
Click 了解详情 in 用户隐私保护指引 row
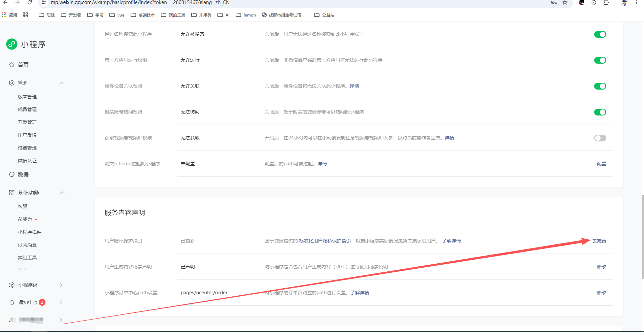[x=451, y=241]
